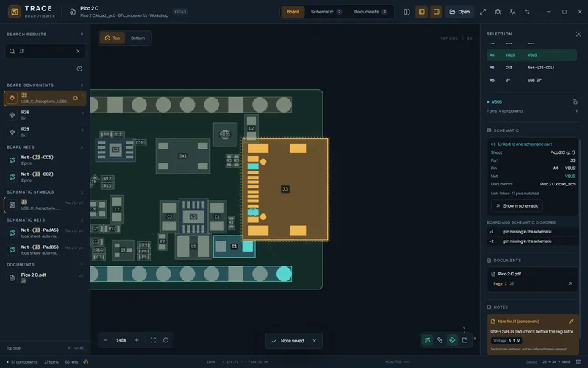Click the status bar panel icon at far right

click(x=578, y=362)
